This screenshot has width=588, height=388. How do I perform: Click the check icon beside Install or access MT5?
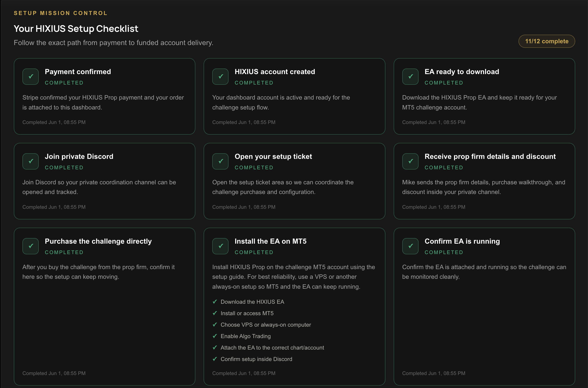(x=215, y=313)
